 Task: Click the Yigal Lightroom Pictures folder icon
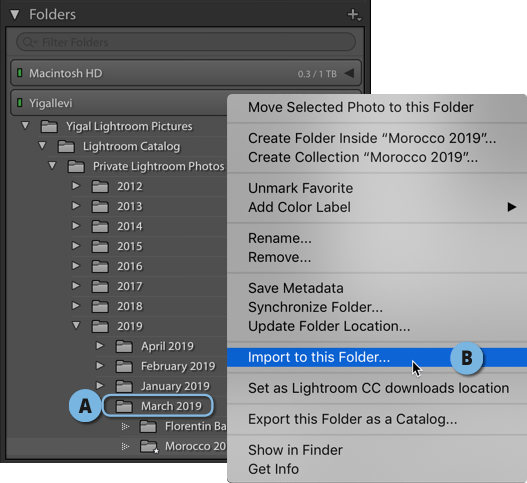[49, 126]
